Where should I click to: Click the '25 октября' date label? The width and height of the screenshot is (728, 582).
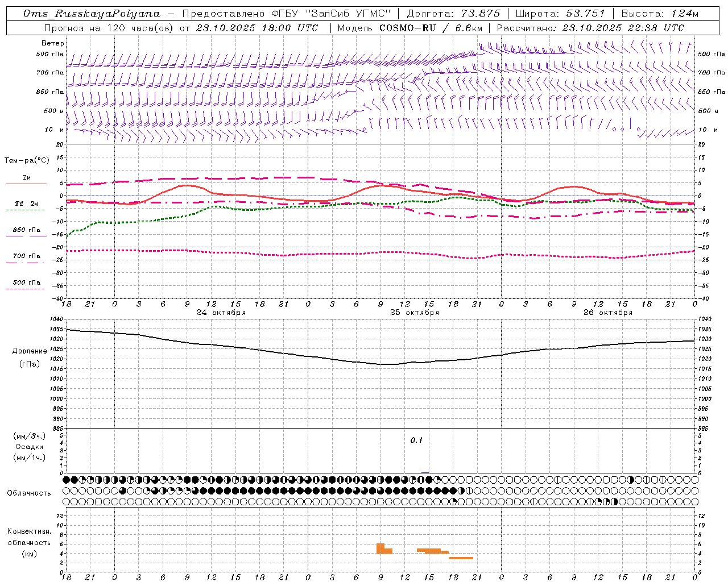[415, 313]
